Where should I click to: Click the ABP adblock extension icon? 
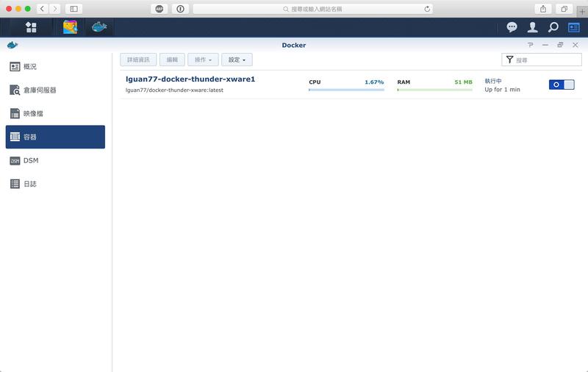[159, 9]
